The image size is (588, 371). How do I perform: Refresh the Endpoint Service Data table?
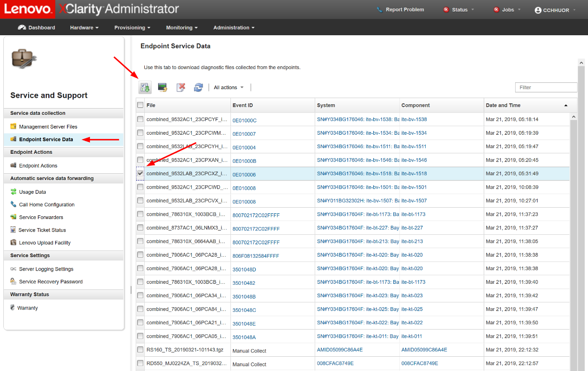coord(199,87)
